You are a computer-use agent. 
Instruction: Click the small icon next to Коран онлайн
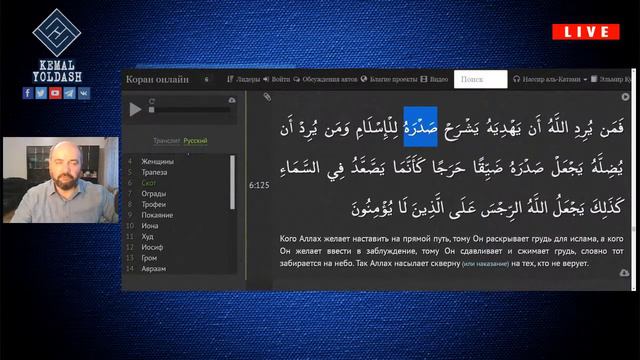[x=206, y=79]
